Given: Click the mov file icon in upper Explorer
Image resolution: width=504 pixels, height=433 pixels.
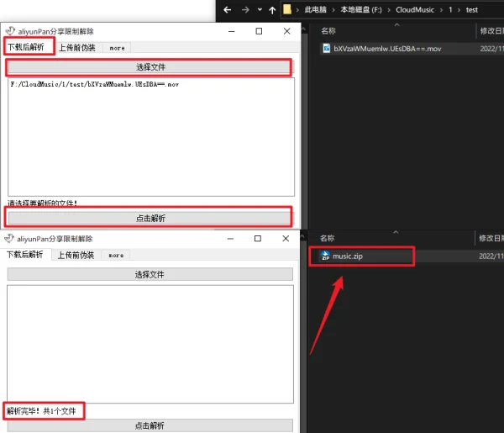Looking at the screenshot, I should click(x=326, y=48).
